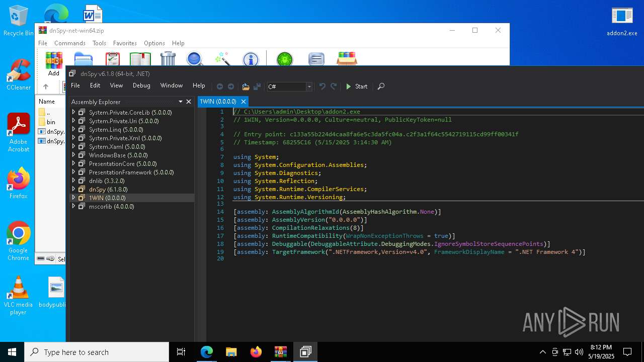The height and width of the screenshot is (362, 644).
Task: Expand the 1WIN assembly node
Action: [x=73, y=198]
